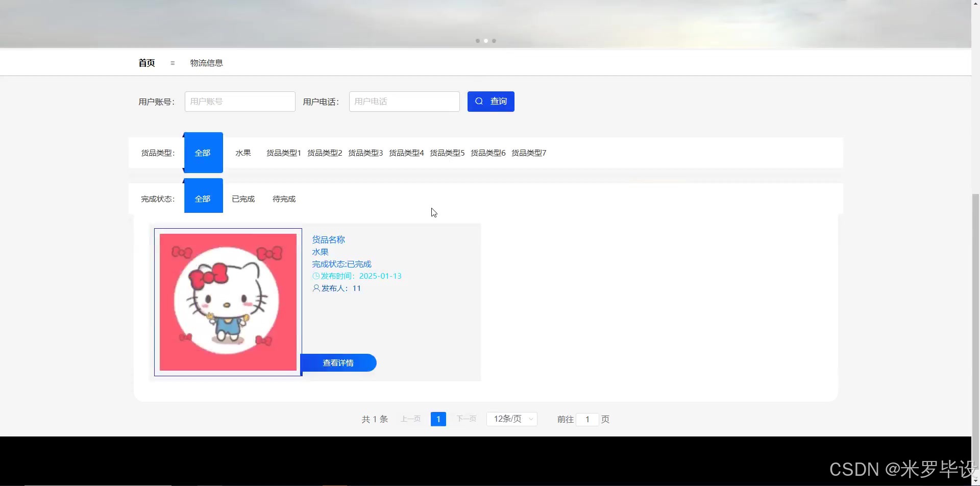This screenshot has width=980, height=486.
Task: Click the user icon next to 发布人
Action: 316,288
